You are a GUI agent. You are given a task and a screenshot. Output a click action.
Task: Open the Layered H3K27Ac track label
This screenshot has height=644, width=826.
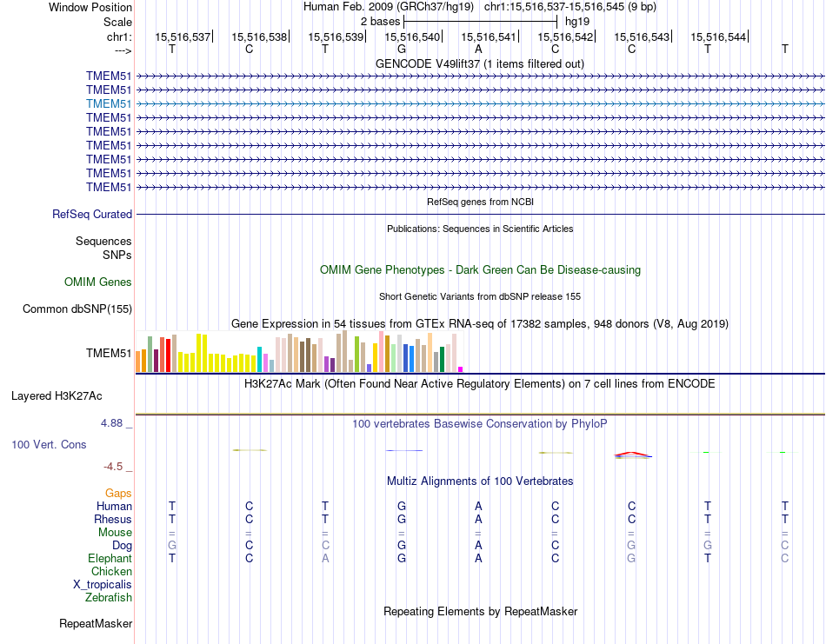pos(57,395)
